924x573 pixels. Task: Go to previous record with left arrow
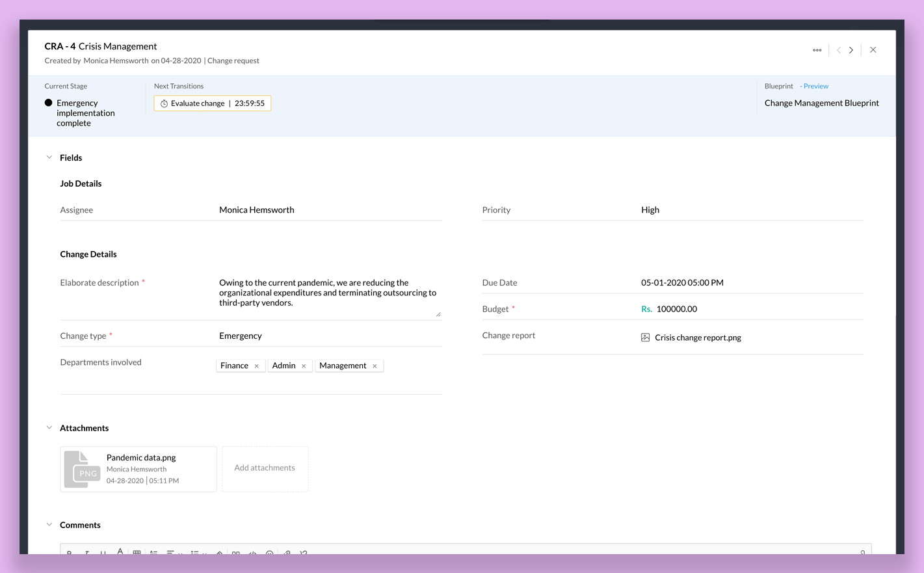pos(839,50)
